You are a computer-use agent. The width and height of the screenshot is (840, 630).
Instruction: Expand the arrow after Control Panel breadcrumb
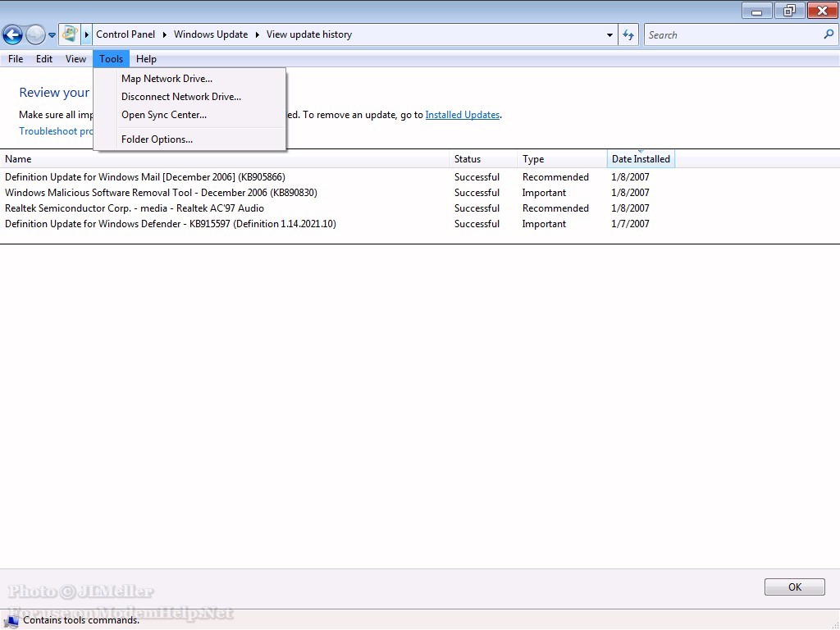click(164, 34)
